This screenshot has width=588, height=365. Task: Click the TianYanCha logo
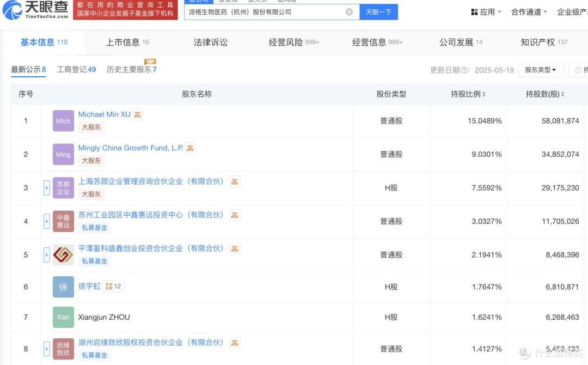[x=35, y=10]
